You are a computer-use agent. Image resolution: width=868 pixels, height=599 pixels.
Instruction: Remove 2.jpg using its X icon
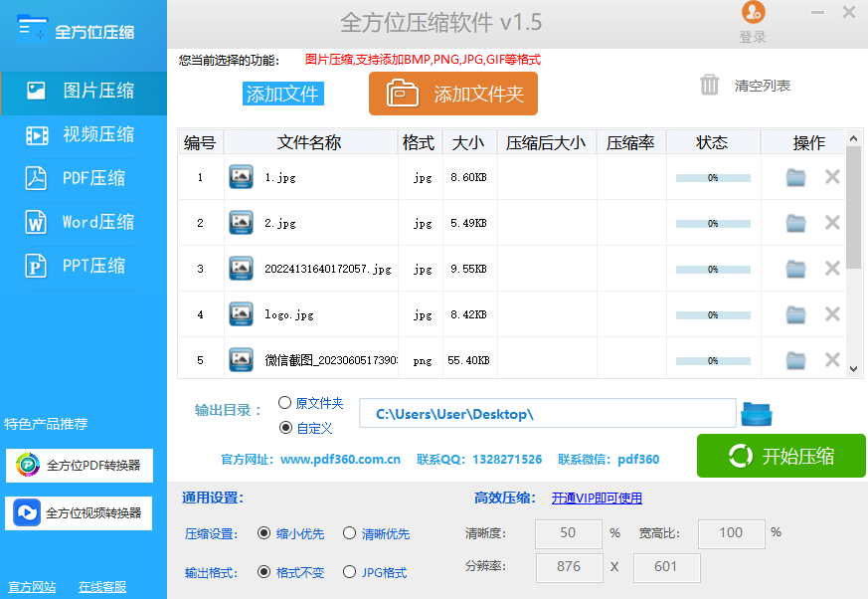tap(830, 222)
